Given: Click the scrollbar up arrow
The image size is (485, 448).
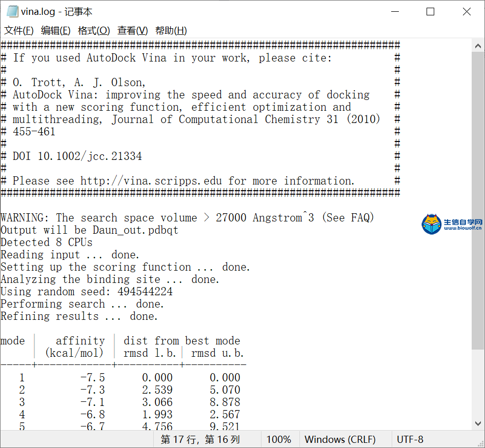Looking at the screenshot, I should 478,46.
